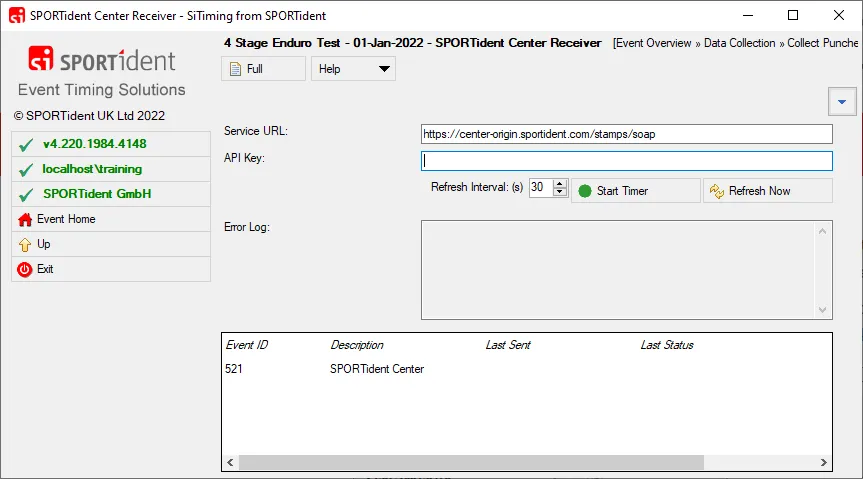Click the Event ID column header
The image size is (863, 479).
[x=247, y=345]
